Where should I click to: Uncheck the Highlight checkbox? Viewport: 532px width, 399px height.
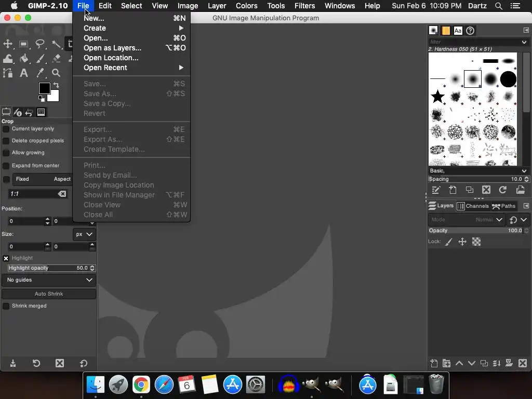pos(6,259)
